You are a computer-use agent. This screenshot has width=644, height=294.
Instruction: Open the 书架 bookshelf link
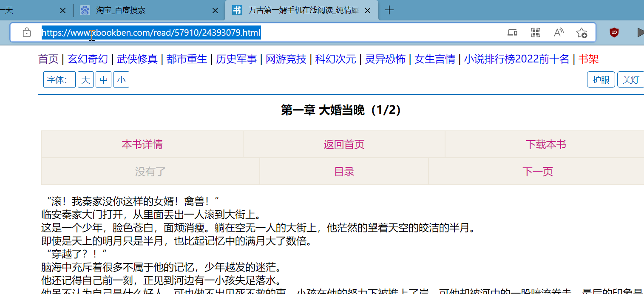(588, 59)
